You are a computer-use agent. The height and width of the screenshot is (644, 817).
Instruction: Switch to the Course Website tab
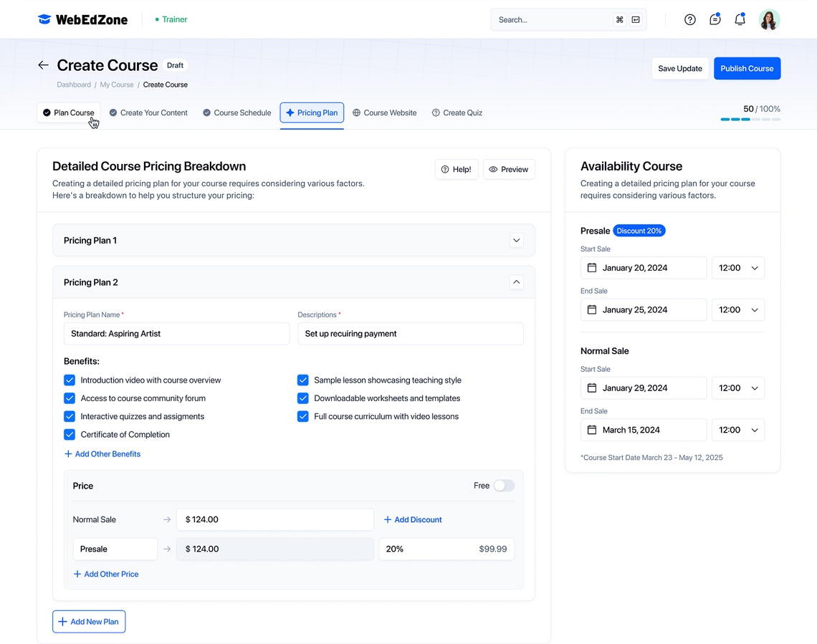click(384, 112)
